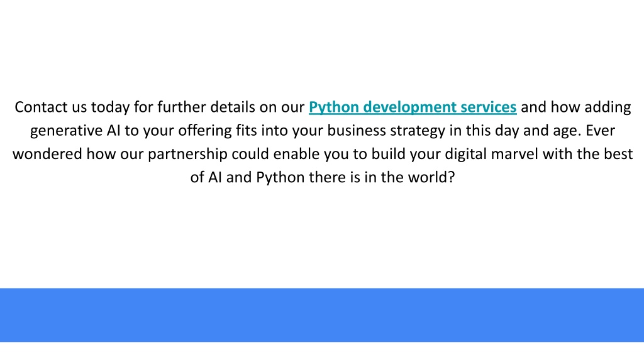The height and width of the screenshot is (362, 644).
Task: Click the phrase "digital marvel"
Action: pyautogui.click(x=491, y=154)
